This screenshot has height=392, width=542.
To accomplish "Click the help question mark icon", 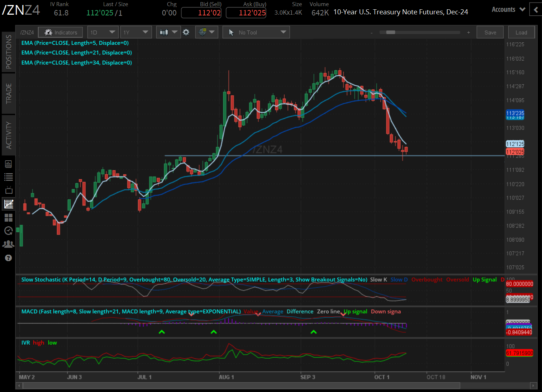I will pyautogui.click(x=8, y=258).
